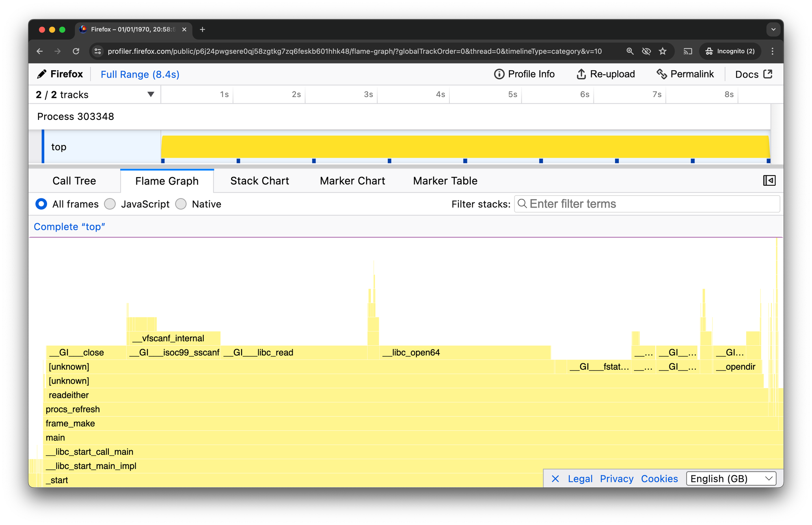Click the Complete "top" breadcrumb link

click(69, 226)
